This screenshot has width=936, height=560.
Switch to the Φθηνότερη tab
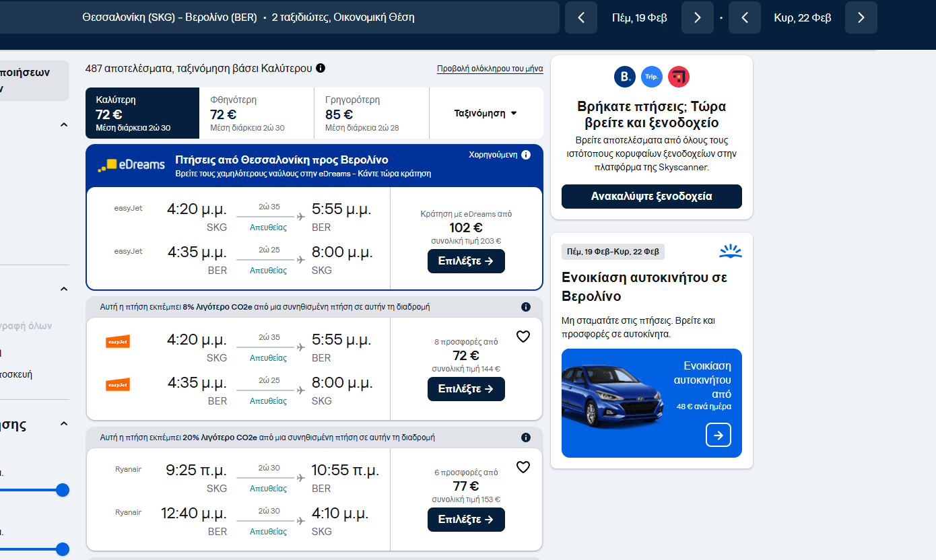[257, 113]
